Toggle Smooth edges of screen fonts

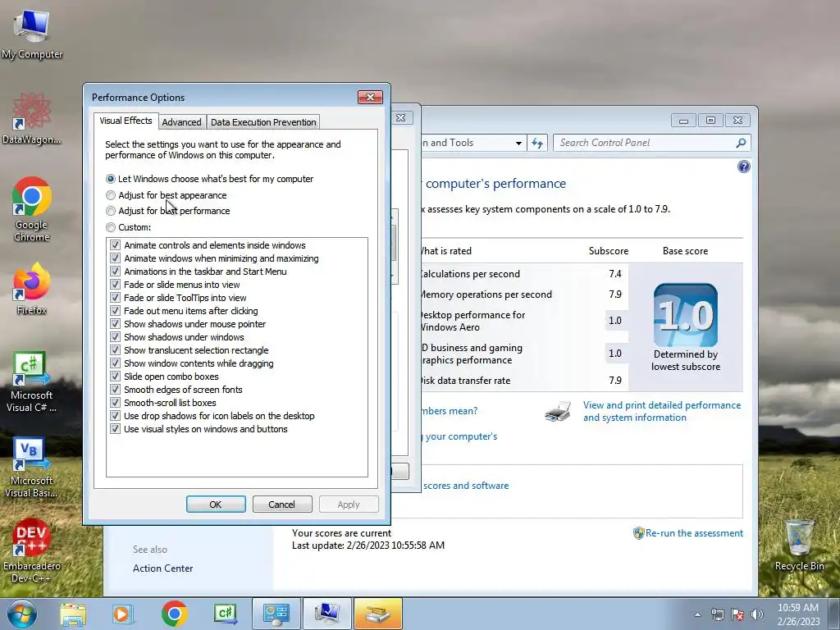pos(115,390)
